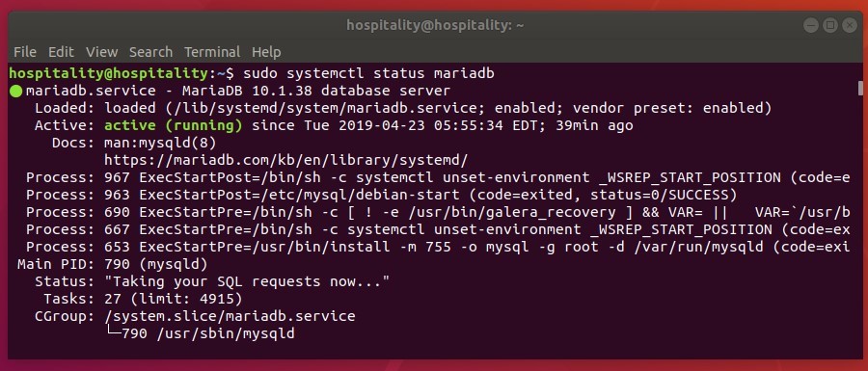This screenshot has width=868, height=371.
Task: Click the active (running) status text
Action: 174,126
